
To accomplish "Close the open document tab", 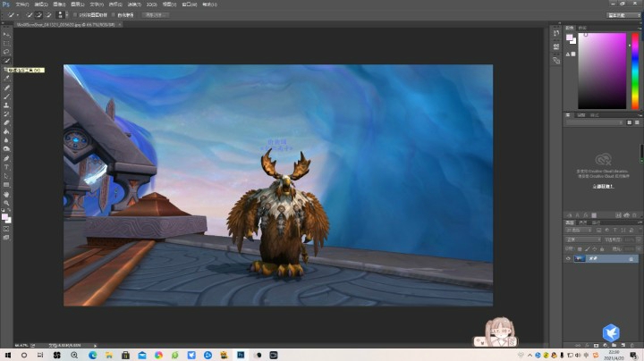I will coord(120,25).
